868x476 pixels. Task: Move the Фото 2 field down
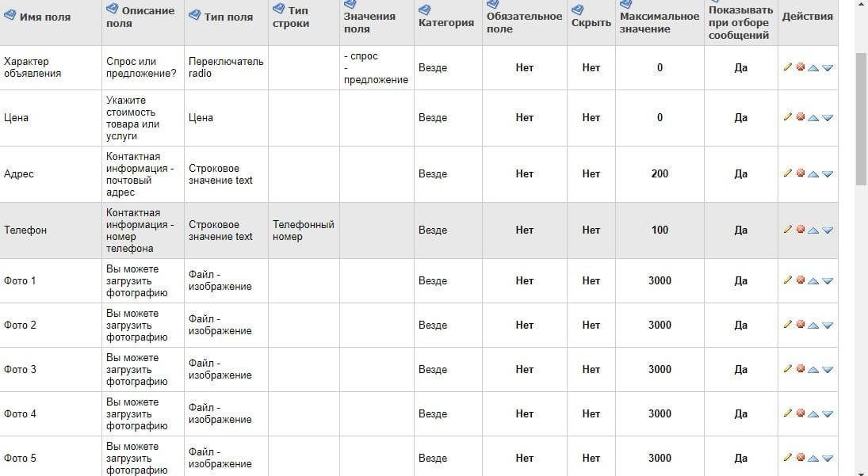[828, 325]
